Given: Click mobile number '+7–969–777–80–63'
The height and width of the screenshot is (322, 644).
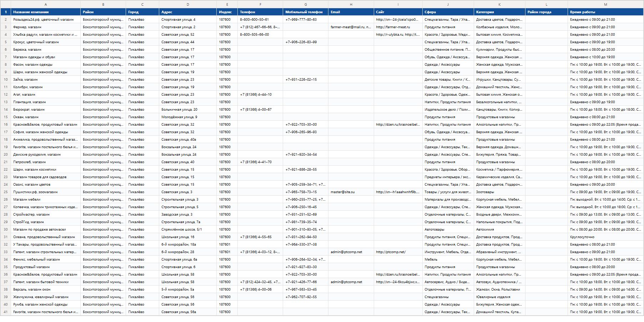Looking at the screenshot, I should (306, 20).
